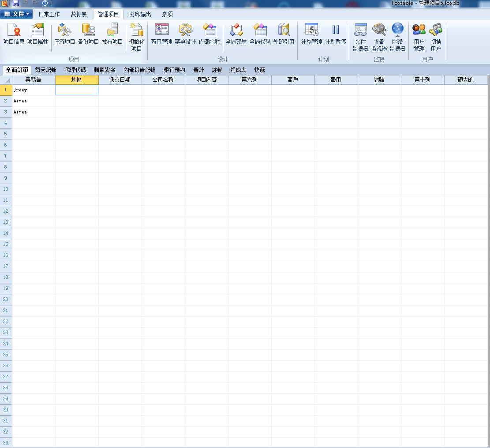Select row header number 10

point(6,189)
